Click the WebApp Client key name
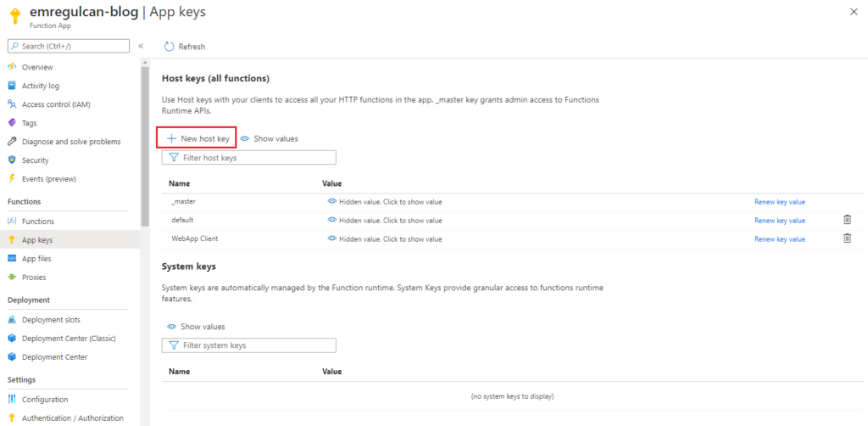This screenshot has height=426, width=868. 193,238
